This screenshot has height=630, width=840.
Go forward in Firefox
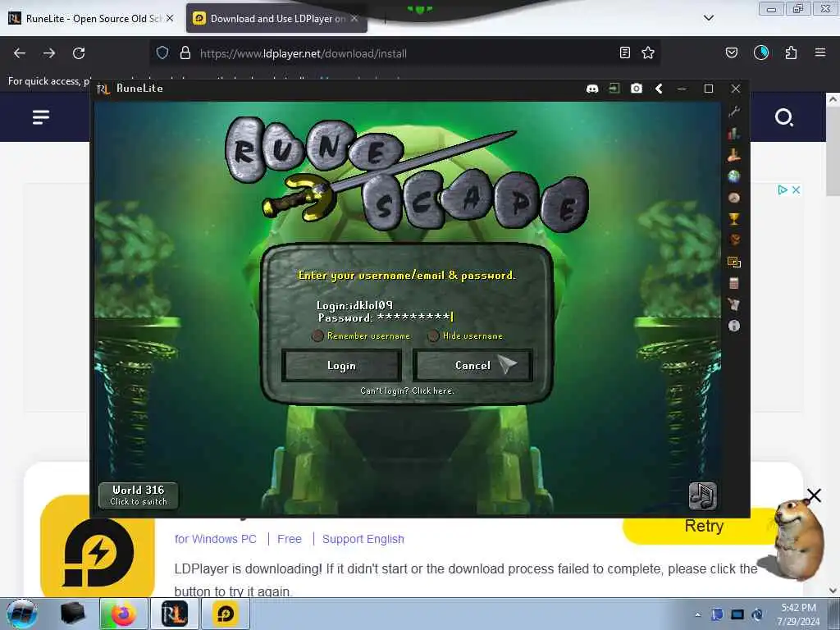[x=49, y=53]
